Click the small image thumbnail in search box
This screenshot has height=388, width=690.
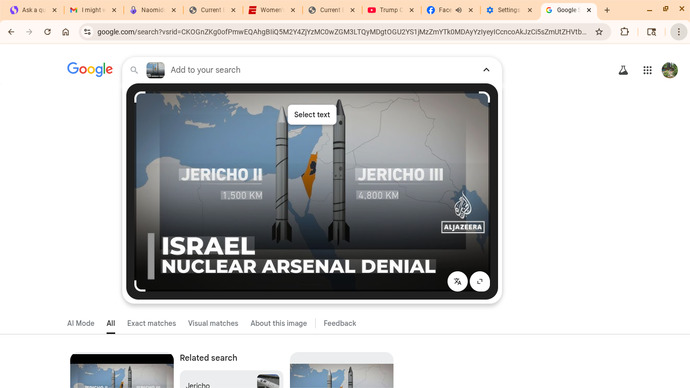tap(155, 70)
